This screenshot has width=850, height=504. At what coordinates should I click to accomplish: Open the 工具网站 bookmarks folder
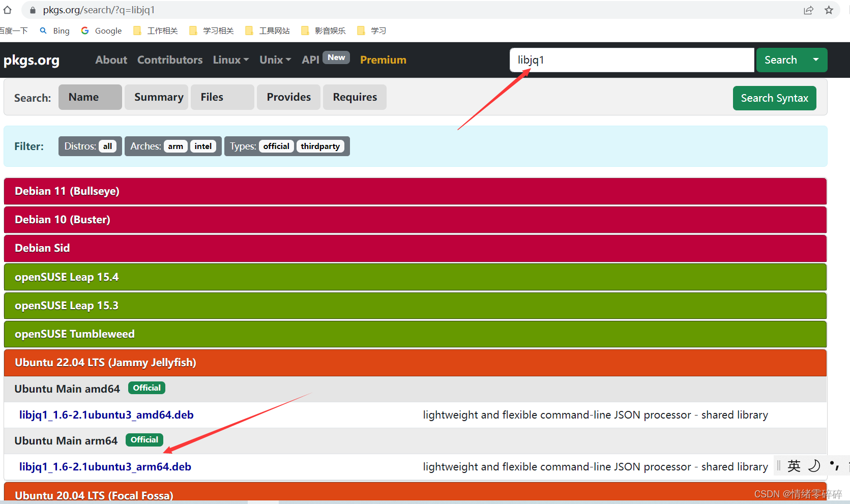coord(267,31)
